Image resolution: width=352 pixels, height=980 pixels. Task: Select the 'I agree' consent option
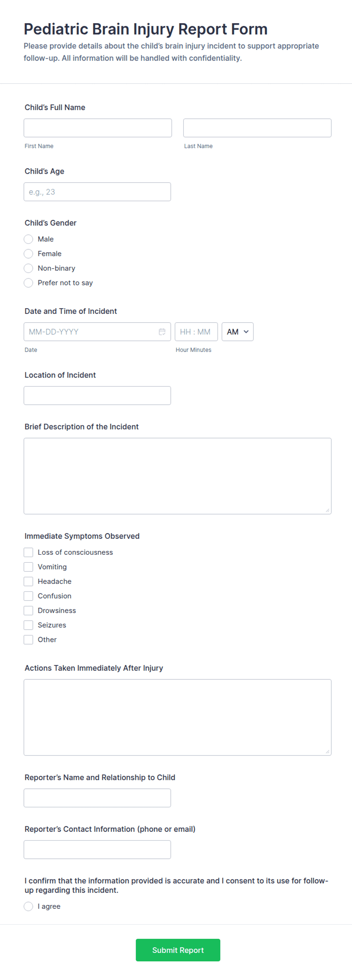coord(28,906)
